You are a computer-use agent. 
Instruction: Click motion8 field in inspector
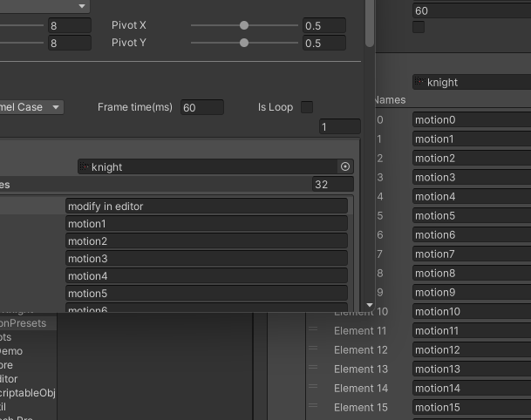tap(472, 273)
